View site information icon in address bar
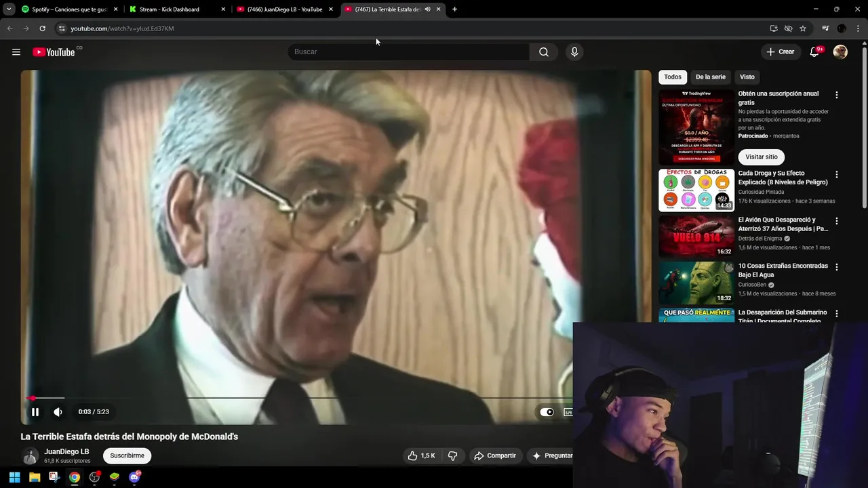 [62, 28]
